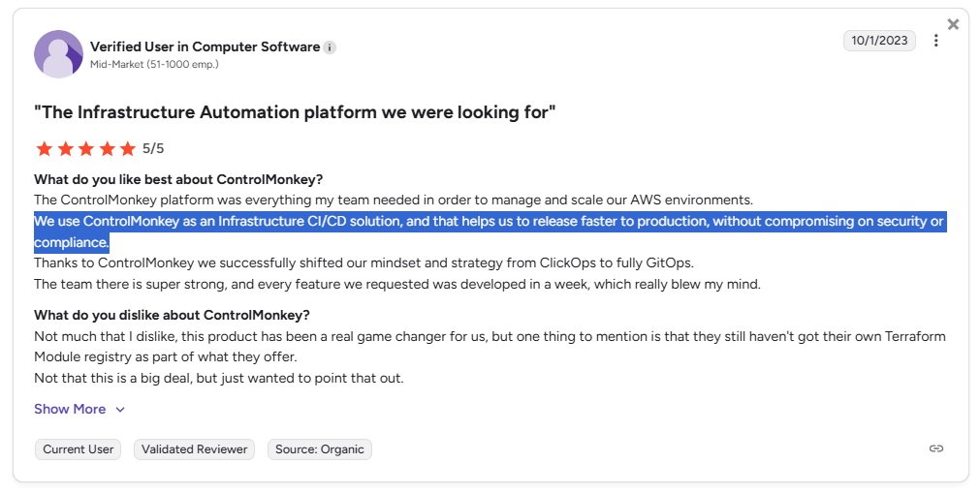Click the chevron next to Show More

120,410
